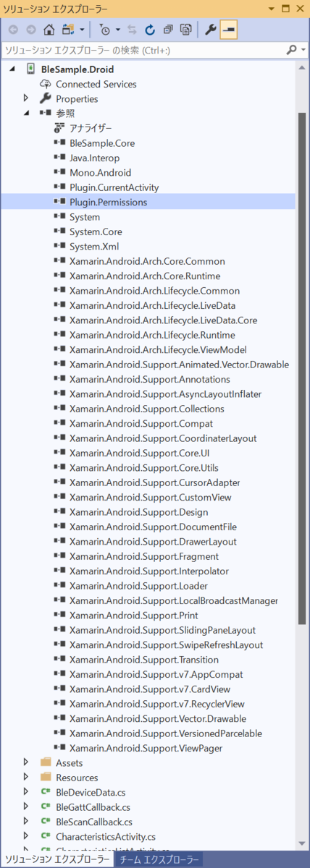The width and height of the screenshot is (310, 868).
Task: Click the CharacteristicsActivity.cs C# file icon
Action: (46, 836)
